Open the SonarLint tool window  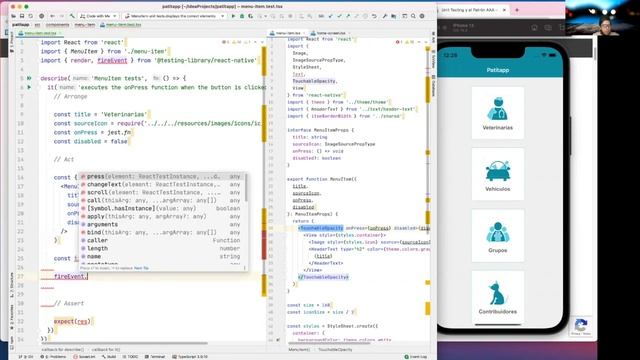click(x=84, y=357)
